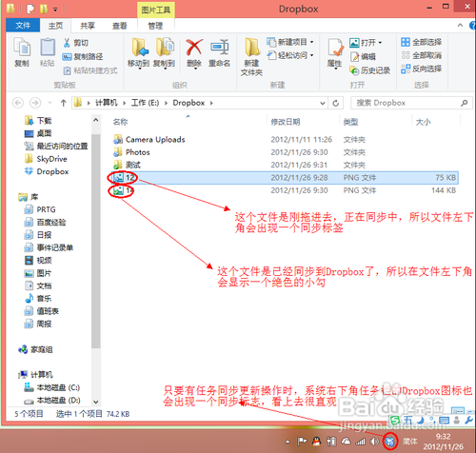This screenshot has height=453, width=476.
Task: Select the 测试 folder
Action: coord(127,165)
